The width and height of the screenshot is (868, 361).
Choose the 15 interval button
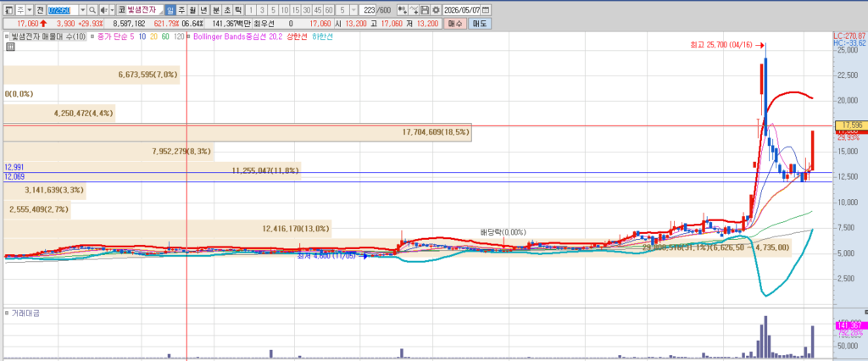(x=296, y=10)
